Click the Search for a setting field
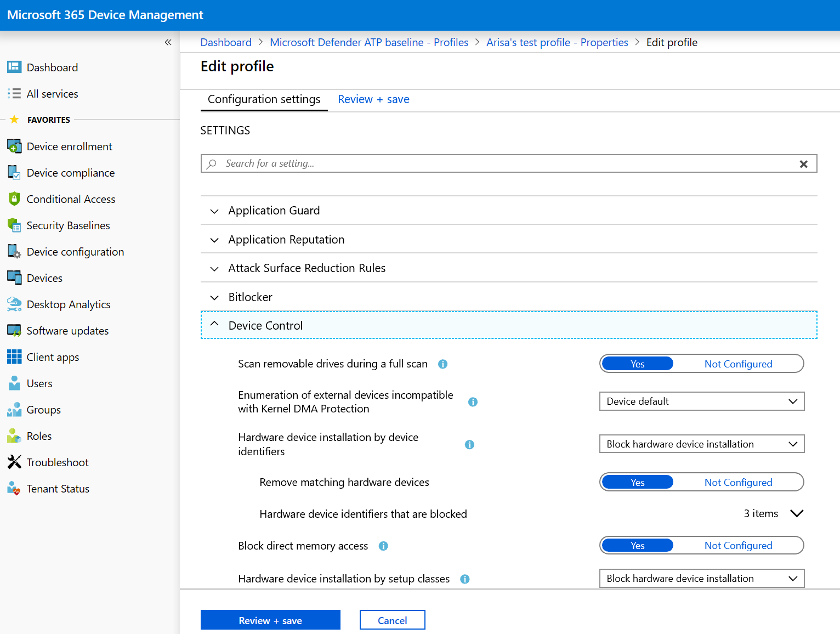Viewport: 840px width, 634px height. pyautogui.click(x=504, y=163)
